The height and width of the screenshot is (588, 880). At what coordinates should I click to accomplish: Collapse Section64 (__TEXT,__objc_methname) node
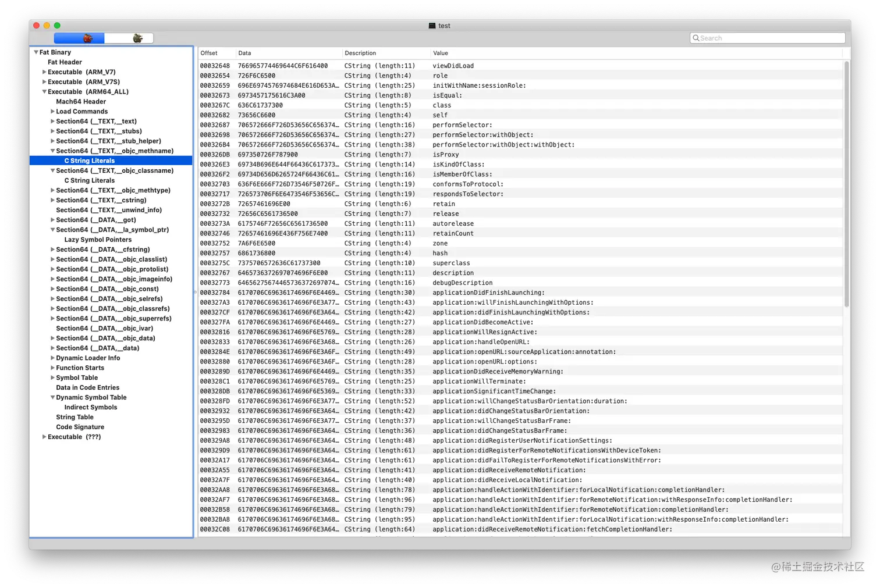coord(52,151)
